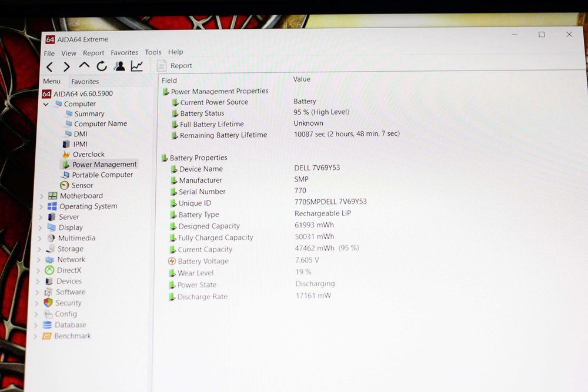Click the Database cylinder icon
The width and height of the screenshot is (588, 392).
(47, 325)
